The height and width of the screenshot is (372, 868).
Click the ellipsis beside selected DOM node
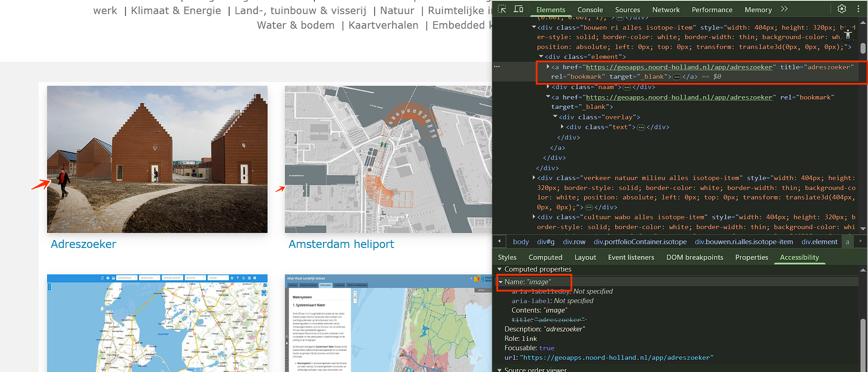[x=497, y=67]
